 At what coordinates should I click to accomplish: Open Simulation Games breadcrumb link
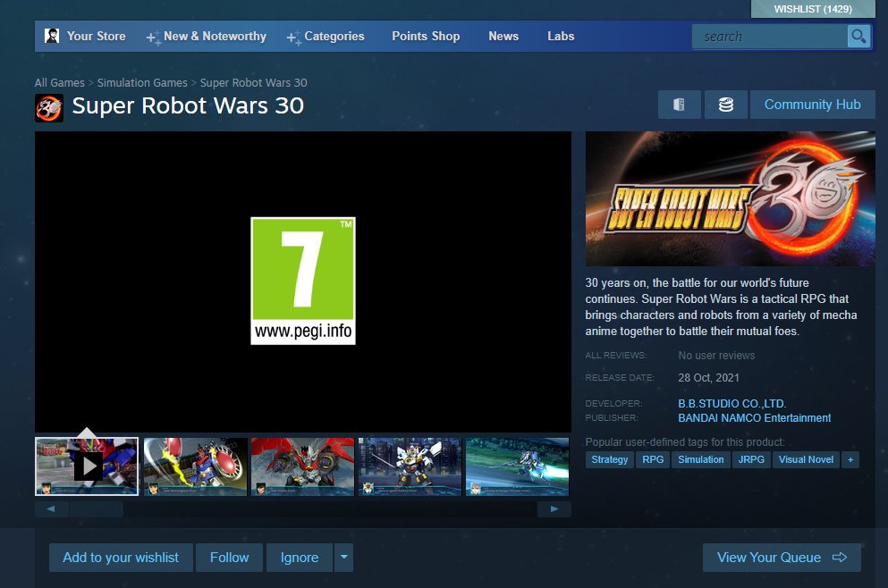click(142, 82)
